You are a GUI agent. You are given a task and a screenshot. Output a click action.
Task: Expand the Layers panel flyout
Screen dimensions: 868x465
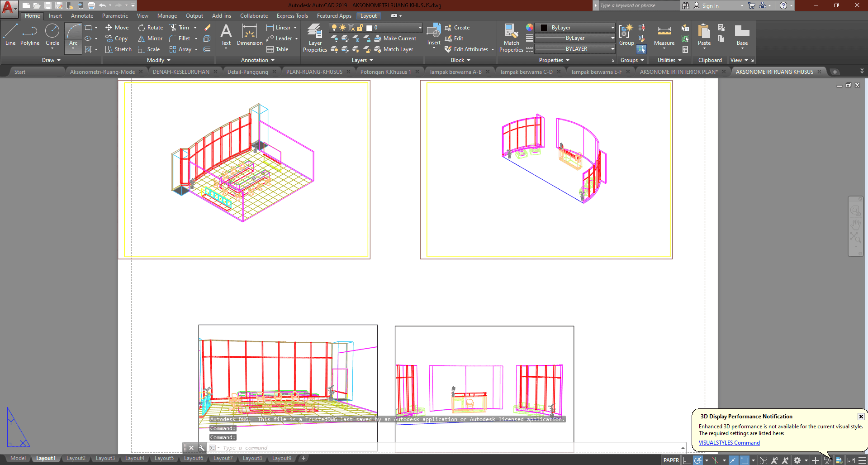362,60
